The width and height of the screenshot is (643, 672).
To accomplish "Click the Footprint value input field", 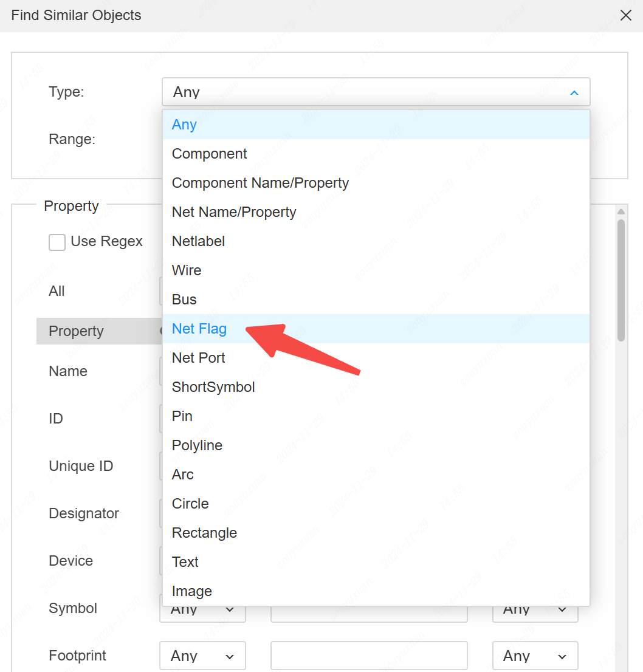I will pos(369,656).
